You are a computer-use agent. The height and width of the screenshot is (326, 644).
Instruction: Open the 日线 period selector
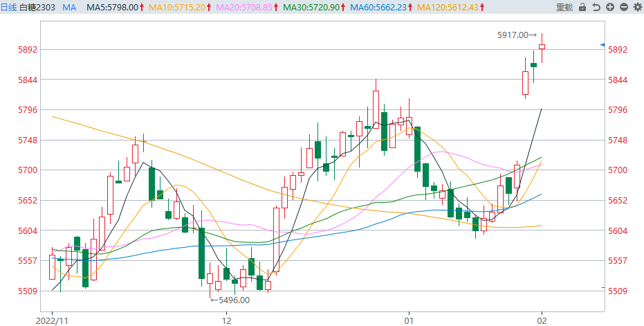[10, 7]
